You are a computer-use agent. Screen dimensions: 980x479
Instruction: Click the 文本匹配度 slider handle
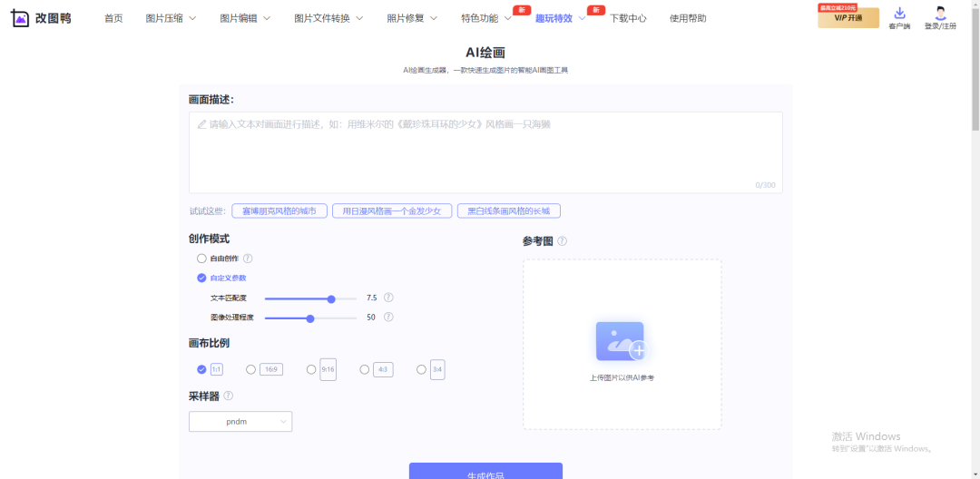point(331,298)
